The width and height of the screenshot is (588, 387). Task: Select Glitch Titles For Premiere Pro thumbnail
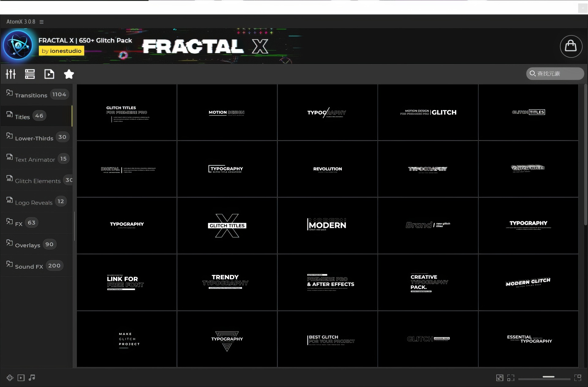pyautogui.click(x=127, y=112)
